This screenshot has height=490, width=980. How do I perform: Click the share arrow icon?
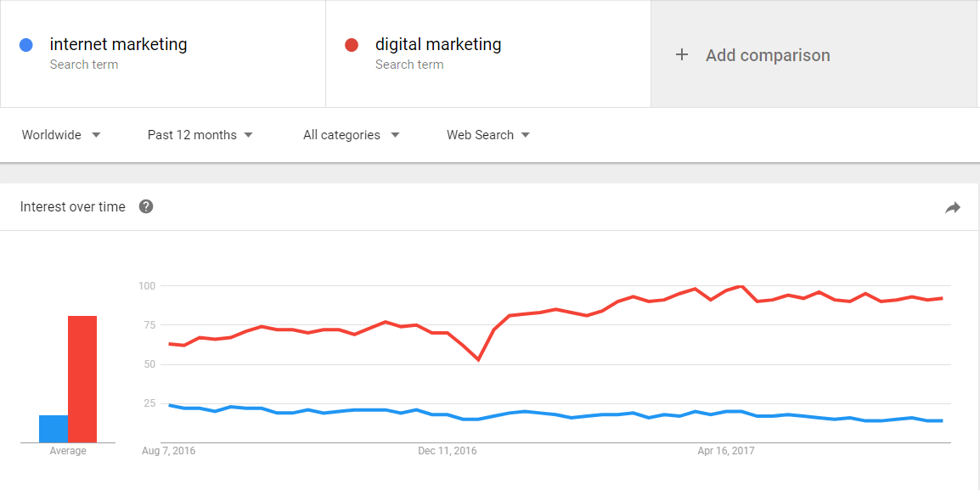[x=953, y=208]
